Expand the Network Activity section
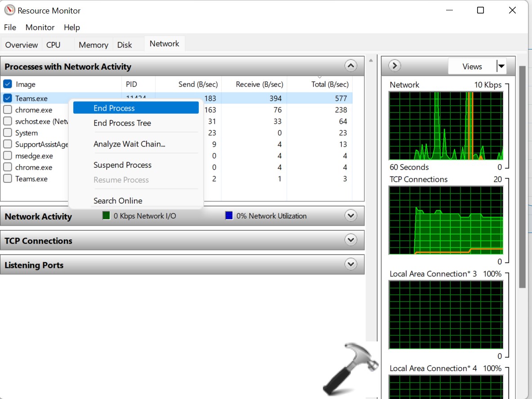Viewport: 532px width, 399px height. [351, 215]
